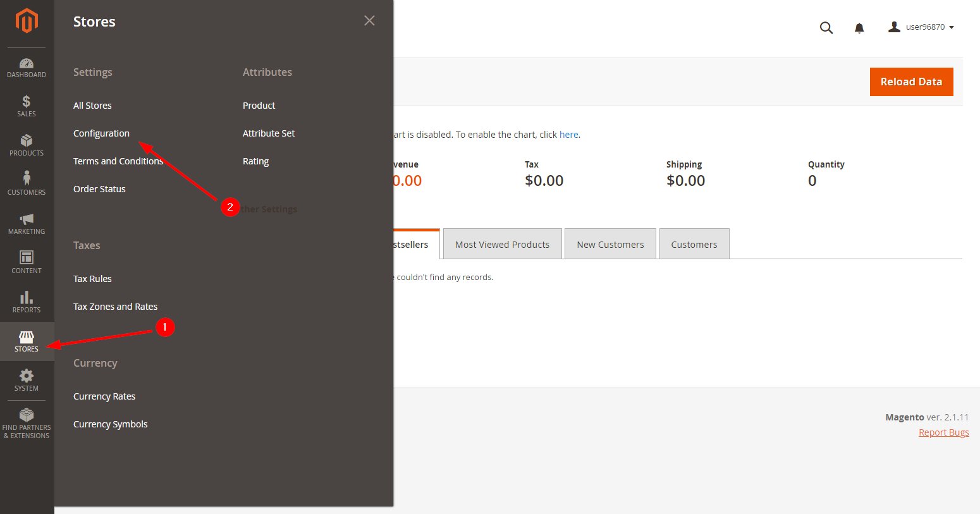The width and height of the screenshot is (980, 514).
Task: Open Terms and Conditions
Action: point(118,161)
